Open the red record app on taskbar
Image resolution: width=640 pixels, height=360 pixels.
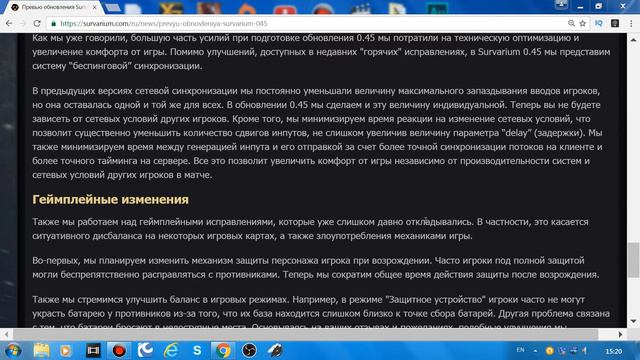pyautogui.click(x=119, y=350)
